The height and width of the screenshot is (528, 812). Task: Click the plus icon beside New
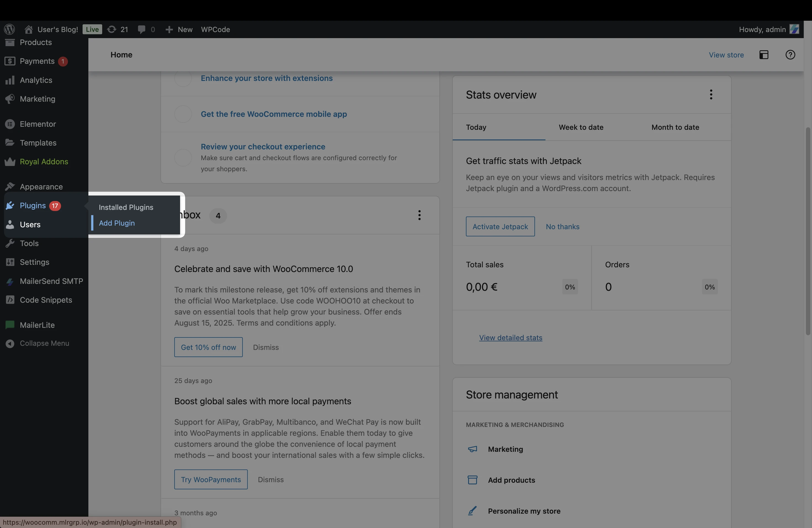tap(169, 30)
